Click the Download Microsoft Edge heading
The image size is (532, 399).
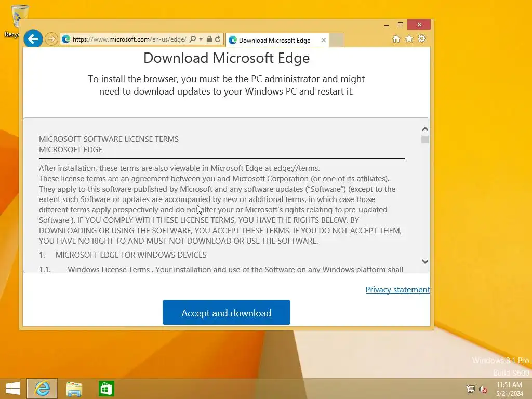(x=227, y=58)
